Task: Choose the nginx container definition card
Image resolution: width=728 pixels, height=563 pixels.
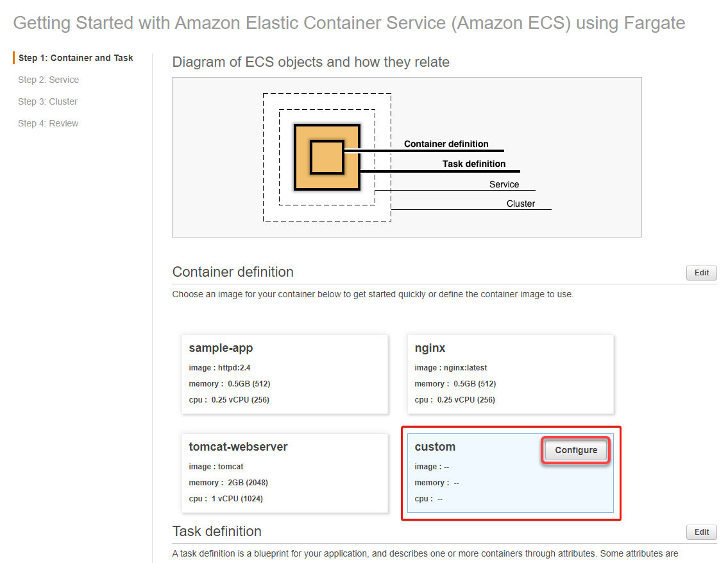Action: click(x=511, y=374)
